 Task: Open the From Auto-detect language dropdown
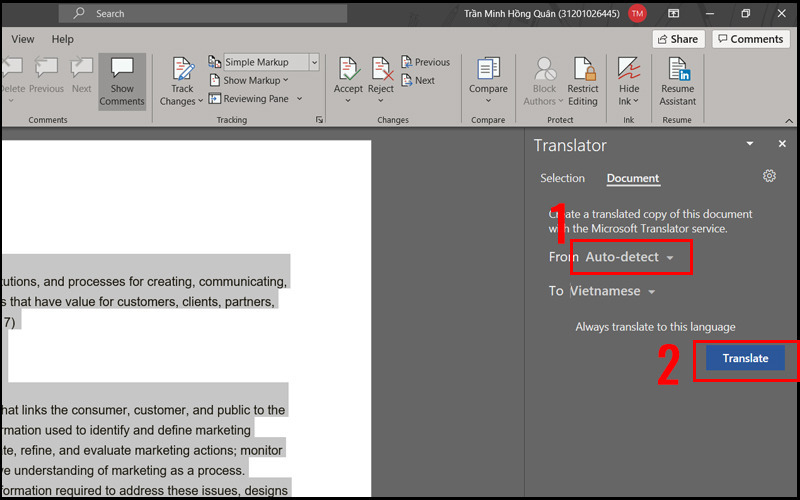(x=629, y=257)
